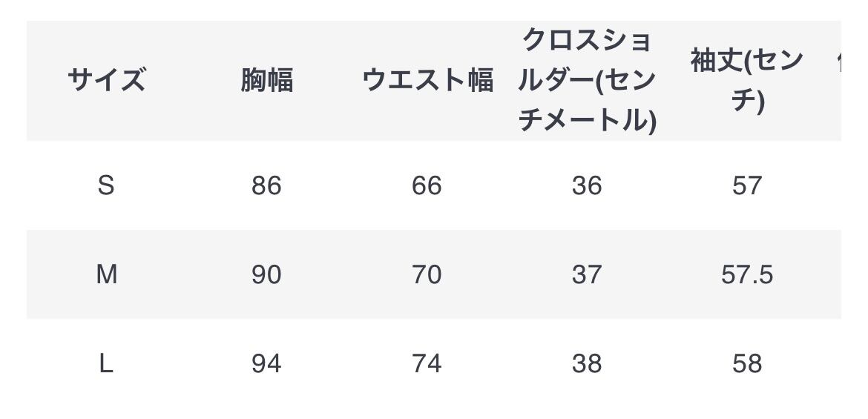
Task: Click cross shoulder value 38
Action: (587, 363)
